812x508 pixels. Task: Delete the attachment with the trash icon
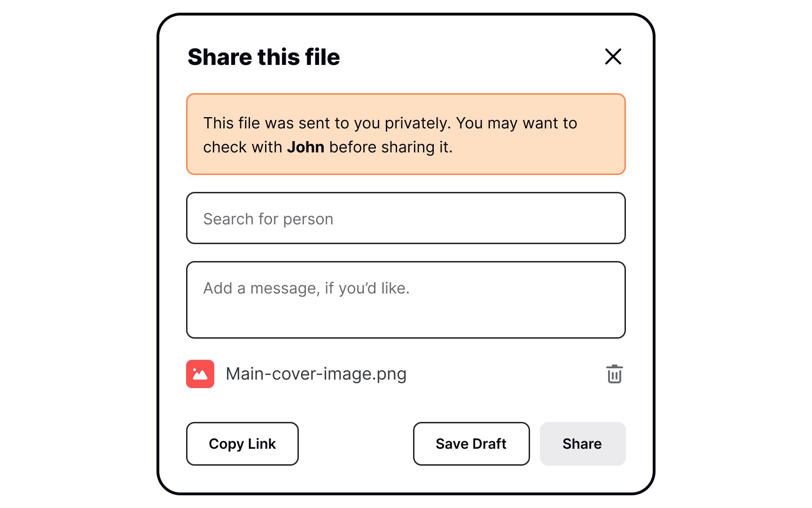pos(614,374)
